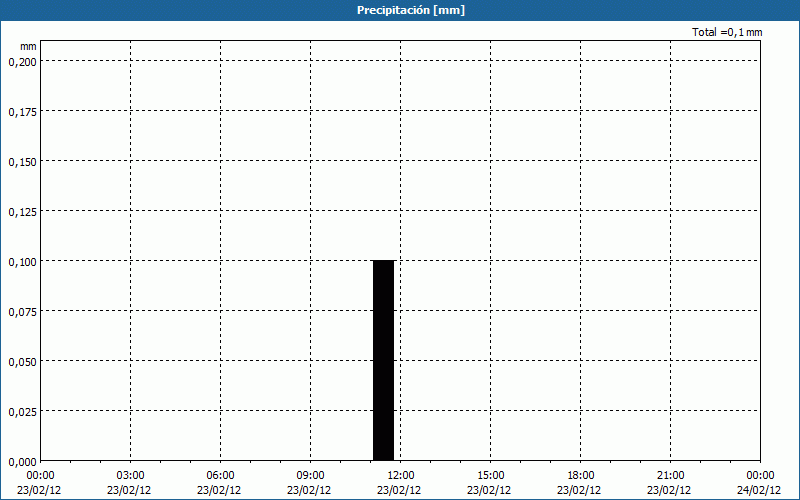This screenshot has width=800, height=500.
Task: Click the Precipitación [mm] chart title
Action: [411, 10]
